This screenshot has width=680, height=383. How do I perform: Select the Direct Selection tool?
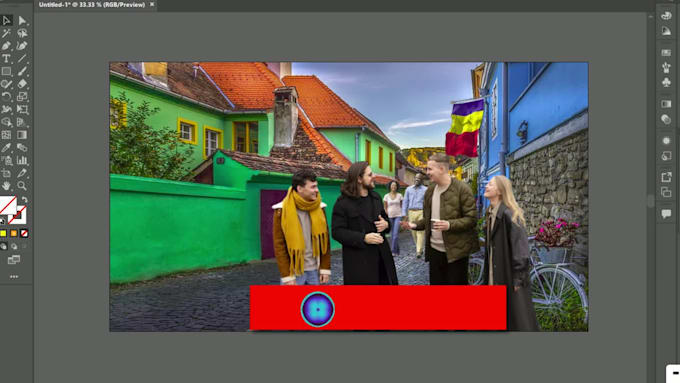pyautogui.click(x=22, y=20)
